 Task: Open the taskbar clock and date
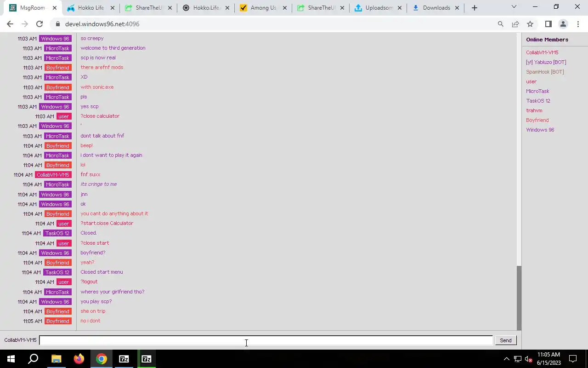tap(548, 359)
